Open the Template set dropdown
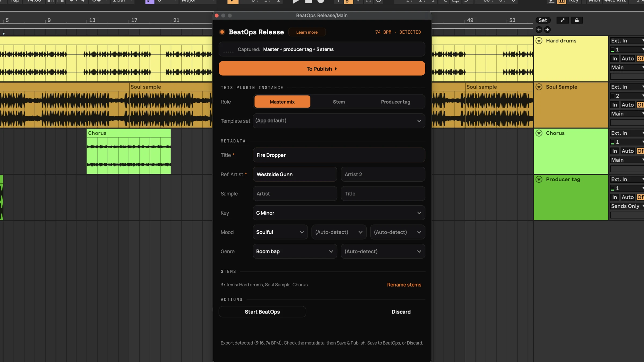Screen dimensions: 644x362 (x=339, y=121)
